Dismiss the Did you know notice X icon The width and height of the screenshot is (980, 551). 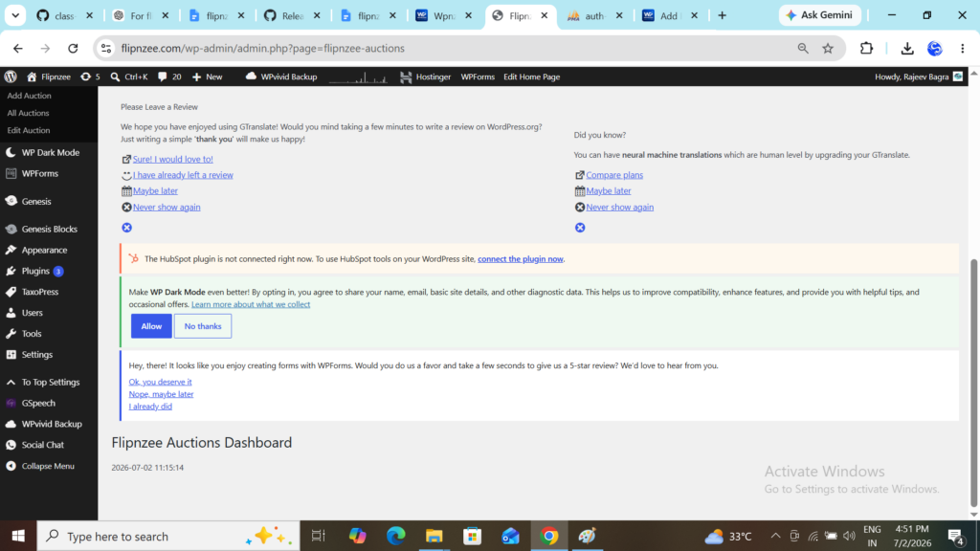(x=580, y=228)
